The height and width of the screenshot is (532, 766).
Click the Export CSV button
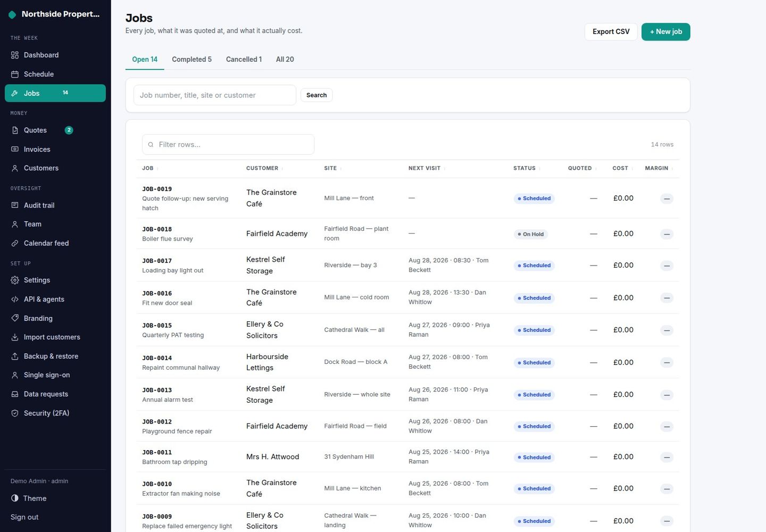611,32
